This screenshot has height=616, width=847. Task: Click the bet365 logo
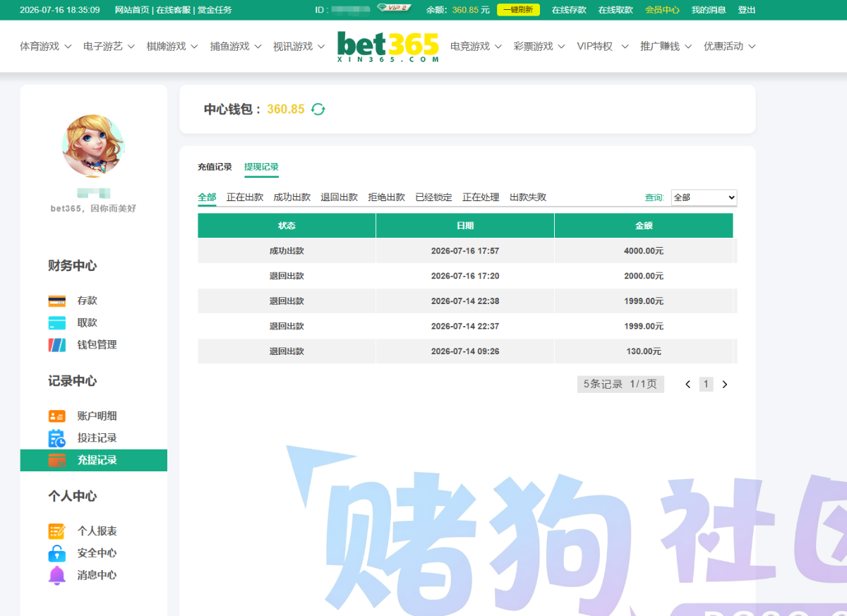coord(388,47)
